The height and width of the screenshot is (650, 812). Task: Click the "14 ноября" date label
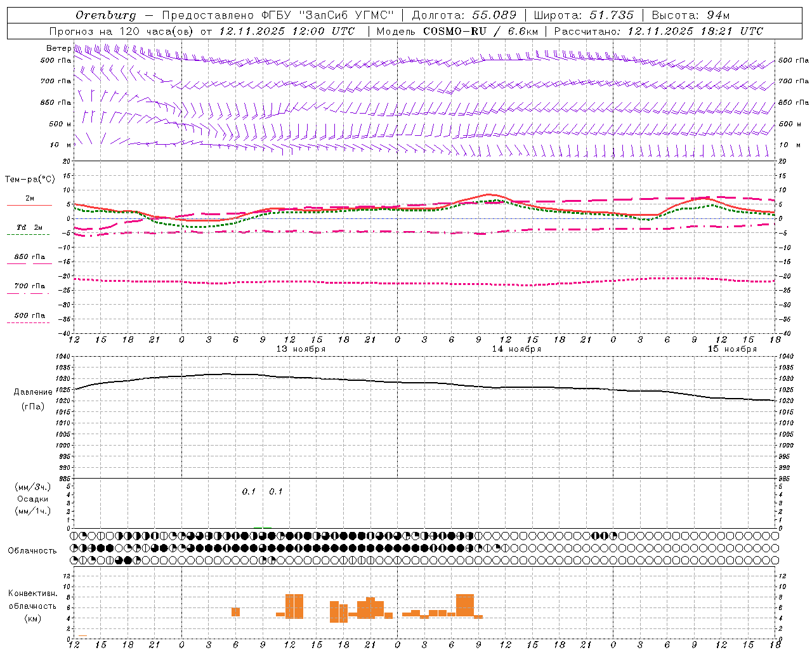point(516,349)
